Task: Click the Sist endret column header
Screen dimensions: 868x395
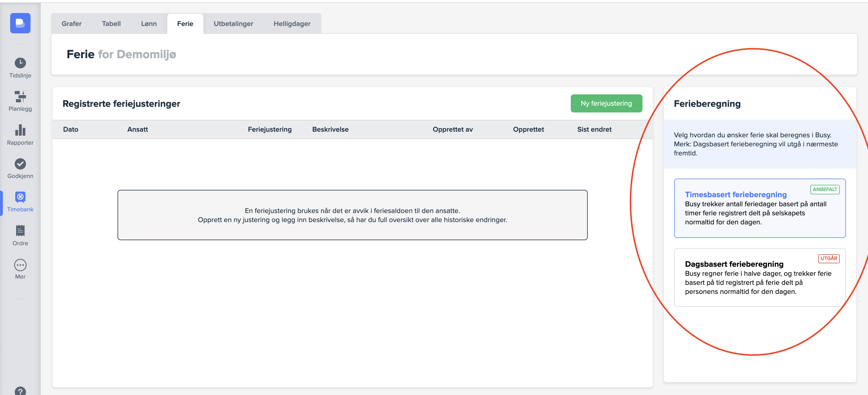Action: [x=594, y=129]
